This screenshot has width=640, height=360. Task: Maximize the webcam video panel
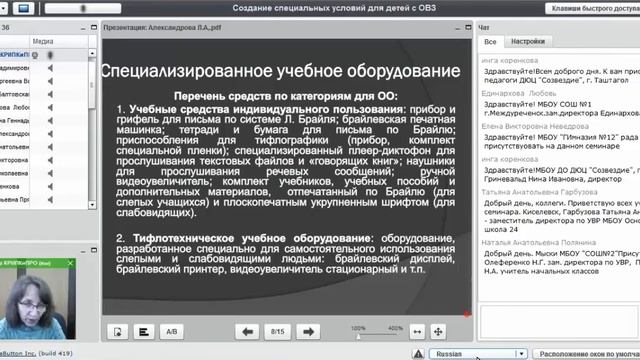coord(93,250)
